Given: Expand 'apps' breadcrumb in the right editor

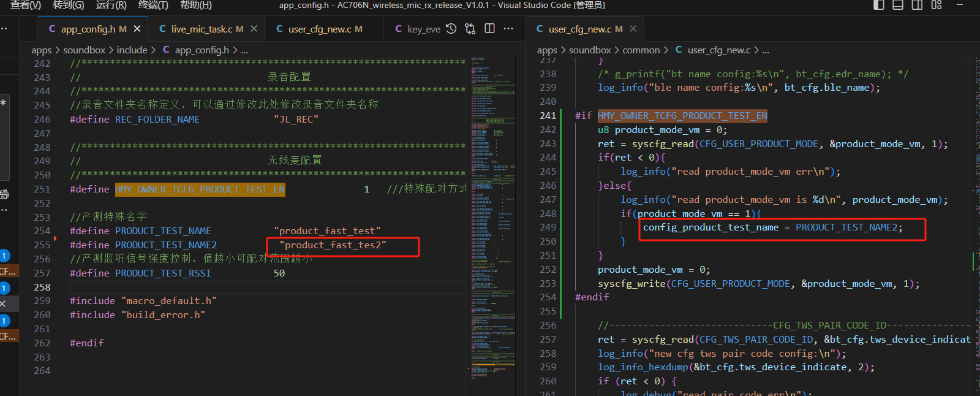Looking at the screenshot, I should coord(547,50).
